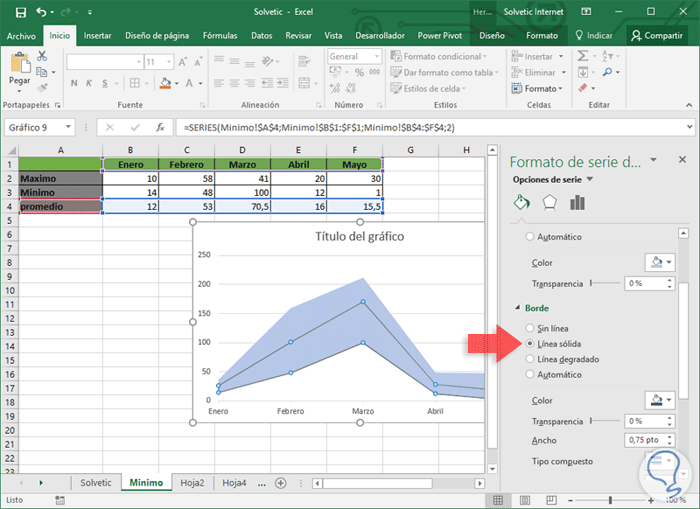Open the Fill & Line paint bucket tab
Image resolution: width=700 pixels, height=509 pixels.
[x=520, y=203]
